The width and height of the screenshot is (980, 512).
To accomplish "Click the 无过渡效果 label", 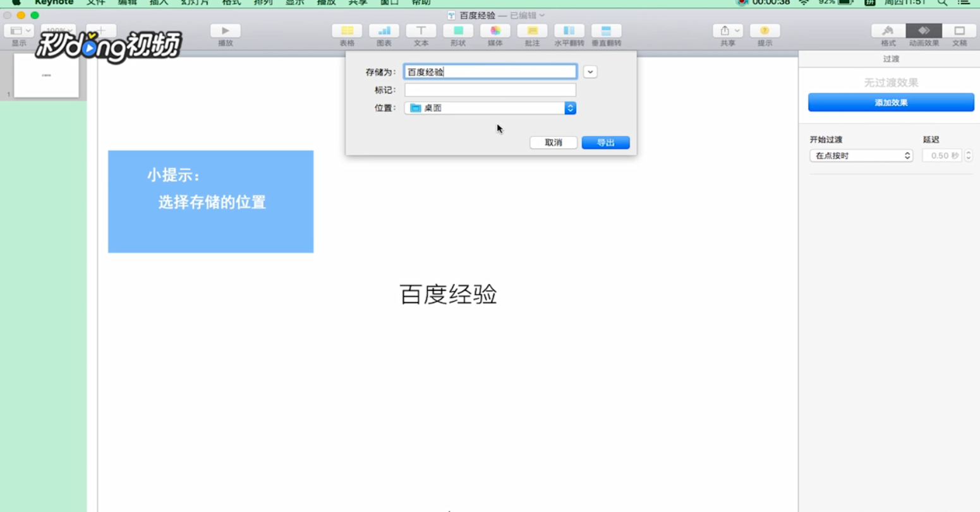I will 891,83.
